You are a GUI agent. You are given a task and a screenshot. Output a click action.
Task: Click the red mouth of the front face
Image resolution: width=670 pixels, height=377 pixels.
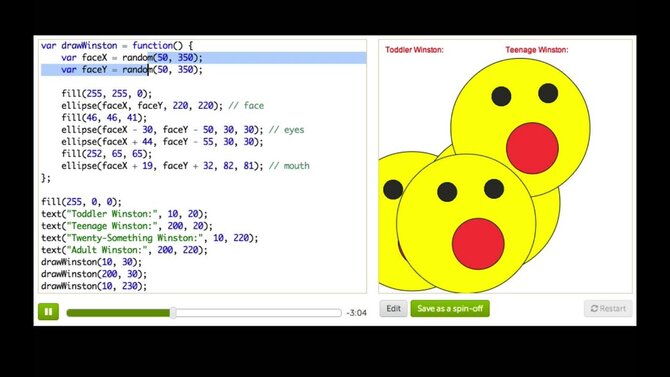point(478,244)
